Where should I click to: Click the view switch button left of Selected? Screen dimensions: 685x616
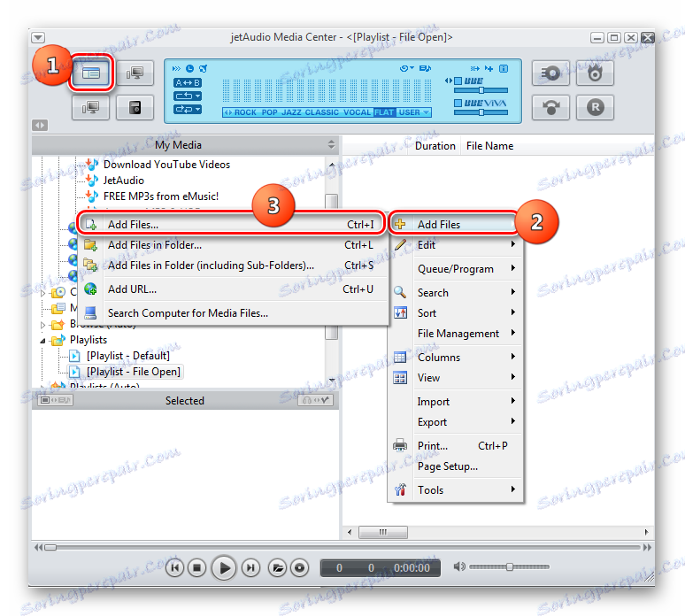[x=55, y=400]
